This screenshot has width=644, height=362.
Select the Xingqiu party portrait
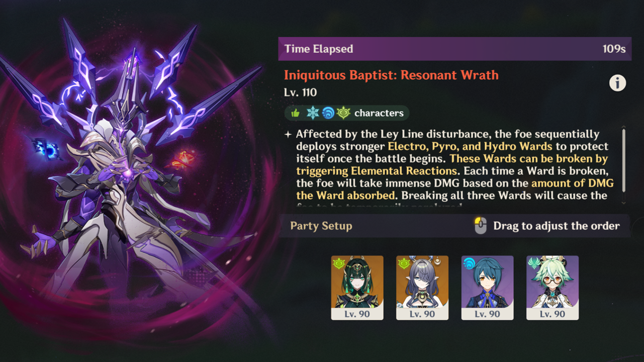[x=487, y=288]
